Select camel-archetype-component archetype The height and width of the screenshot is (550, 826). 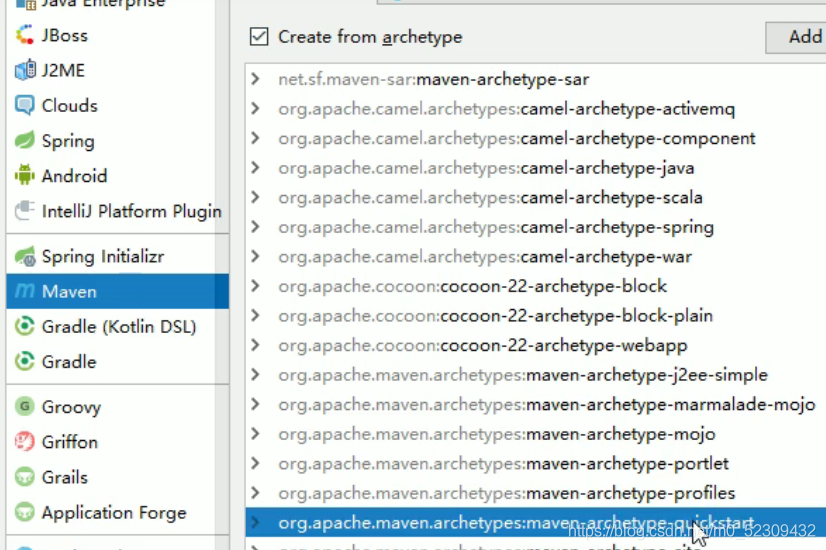[x=536, y=138]
